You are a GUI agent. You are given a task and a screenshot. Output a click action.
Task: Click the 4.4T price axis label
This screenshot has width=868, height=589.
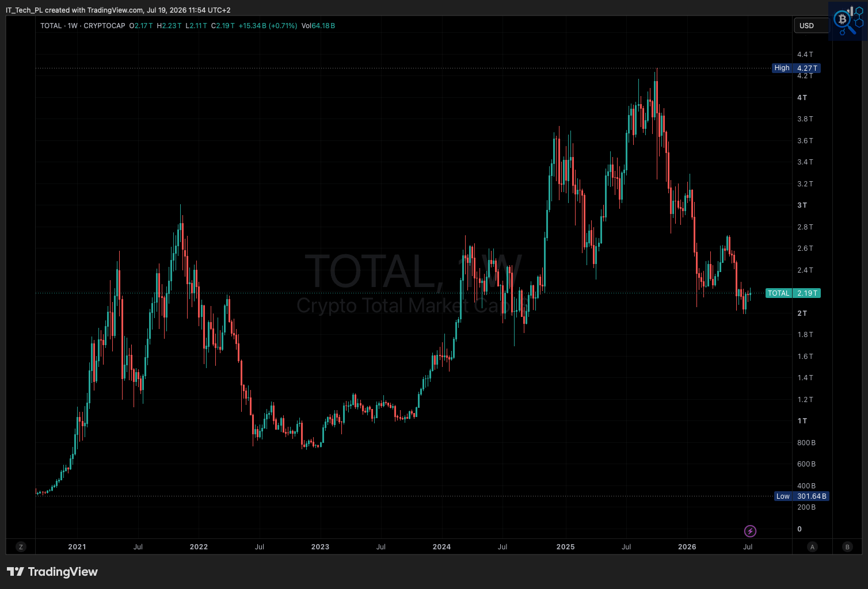pos(805,55)
